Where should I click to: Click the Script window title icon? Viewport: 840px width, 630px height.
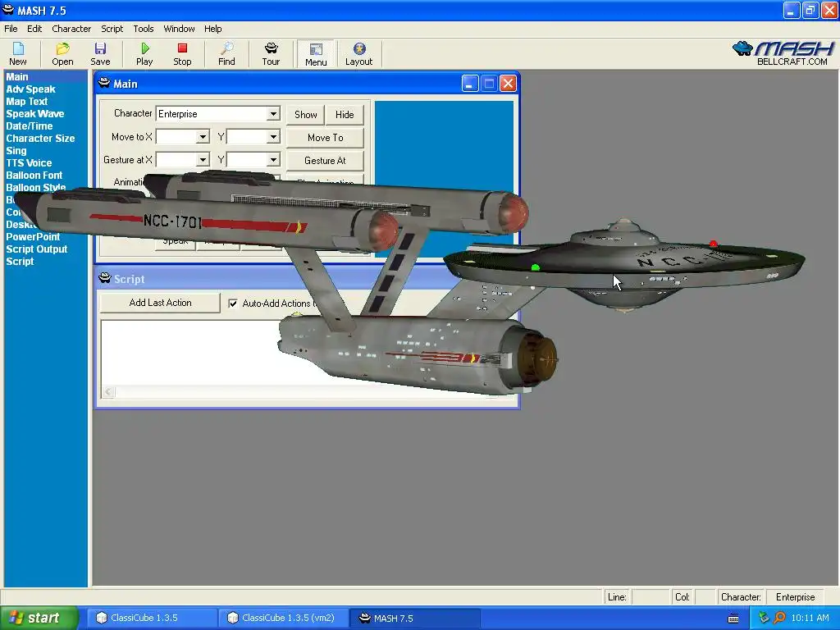coord(104,278)
